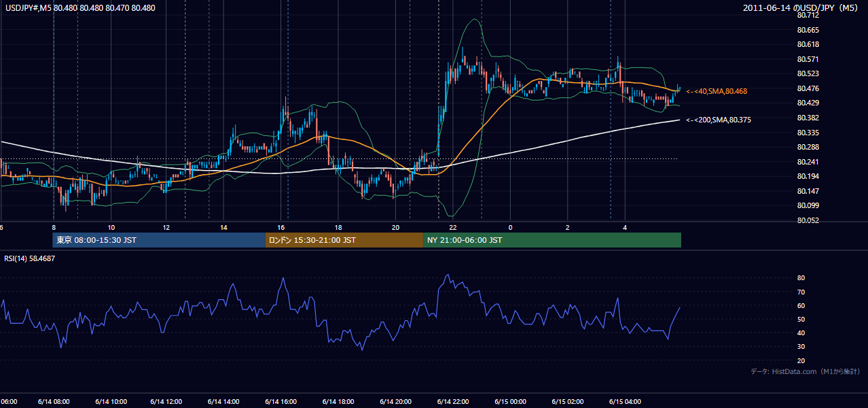Click the 40 SMA 80.468 label
This screenshot has width=868, height=408.
pos(717,91)
